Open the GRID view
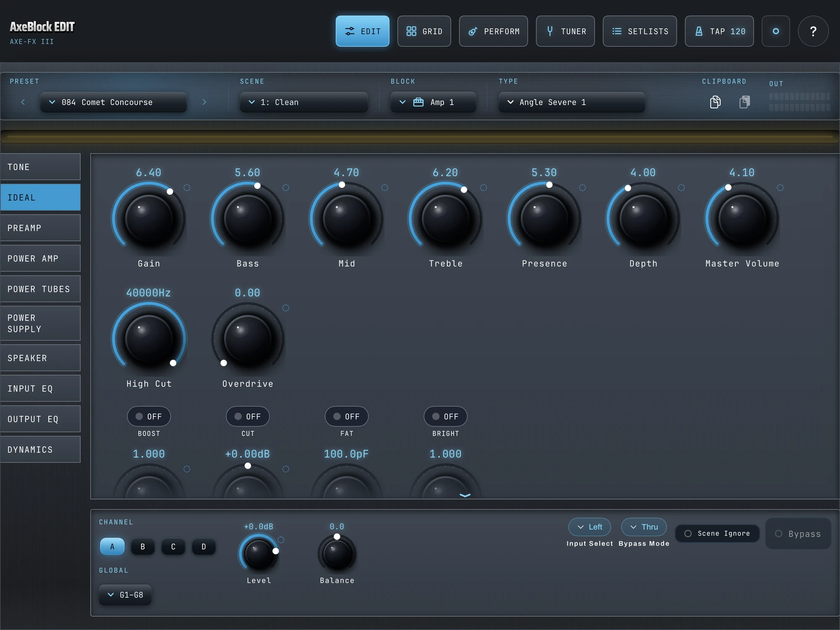Viewport: 840px width, 630px height. pyautogui.click(x=424, y=31)
